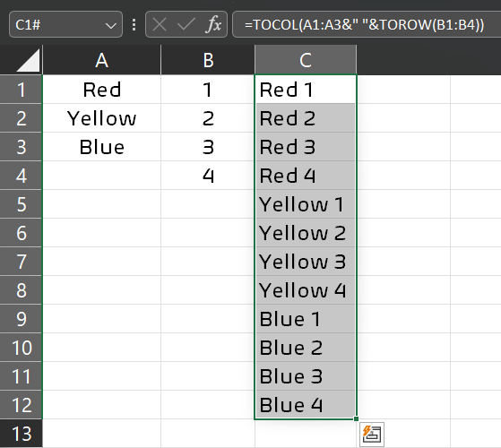Click the cell reading Red 3

pyautogui.click(x=306, y=147)
